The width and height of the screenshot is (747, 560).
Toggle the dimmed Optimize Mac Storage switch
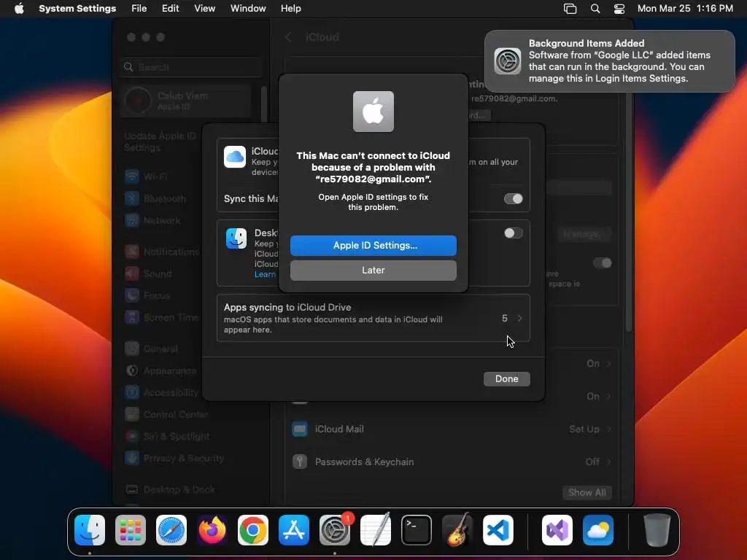coord(602,262)
